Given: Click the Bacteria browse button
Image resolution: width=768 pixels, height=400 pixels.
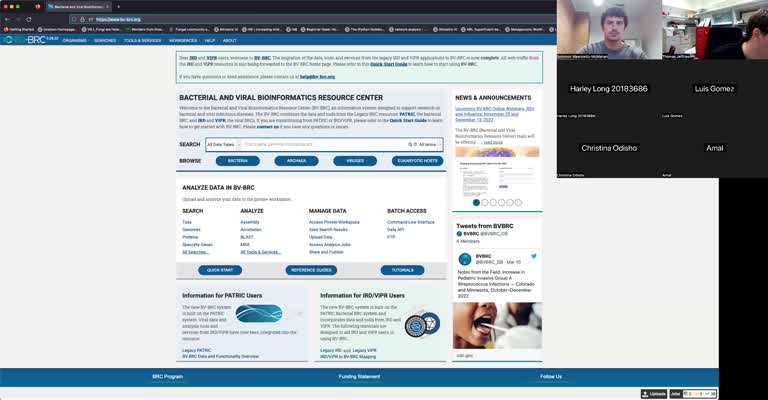Looking at the screenshot, I should (238, 160).
